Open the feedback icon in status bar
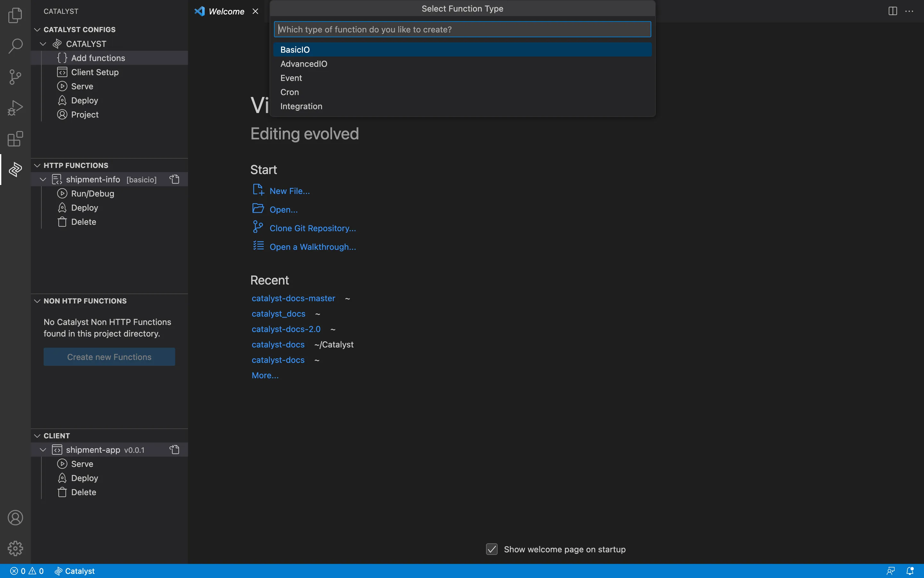924x578 pixels. [x=891, y=571]
